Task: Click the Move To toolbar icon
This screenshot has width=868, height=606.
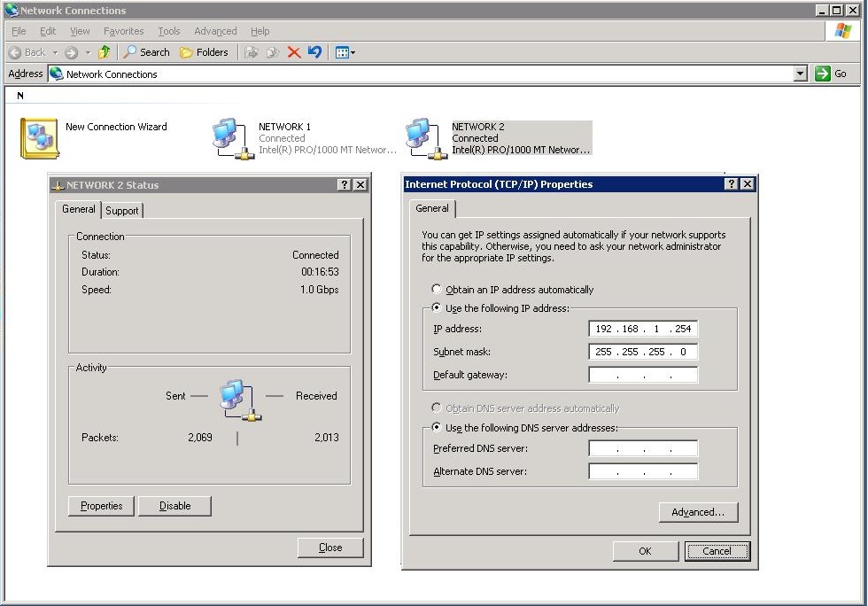Action: [252, 52]
